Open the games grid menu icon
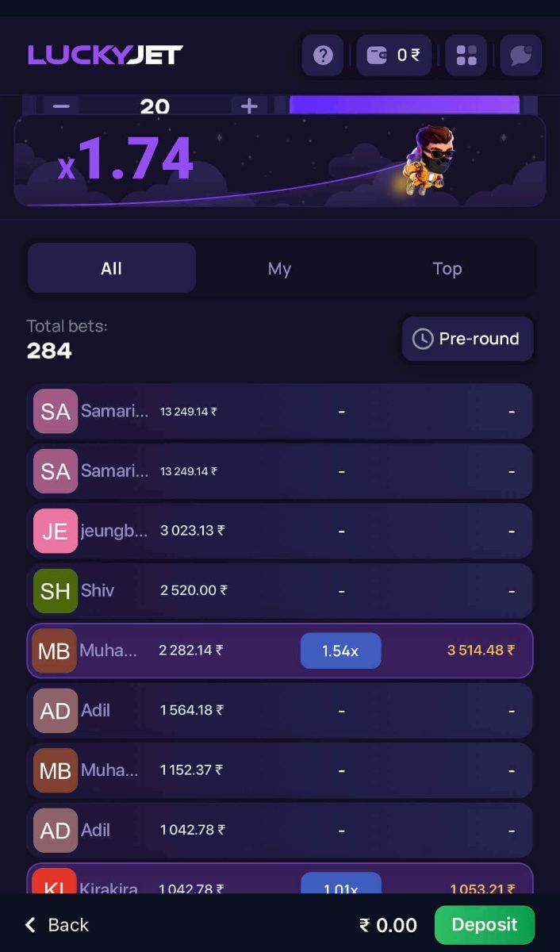The width and height of the screenshot is (560, 952). pos(466,56)
